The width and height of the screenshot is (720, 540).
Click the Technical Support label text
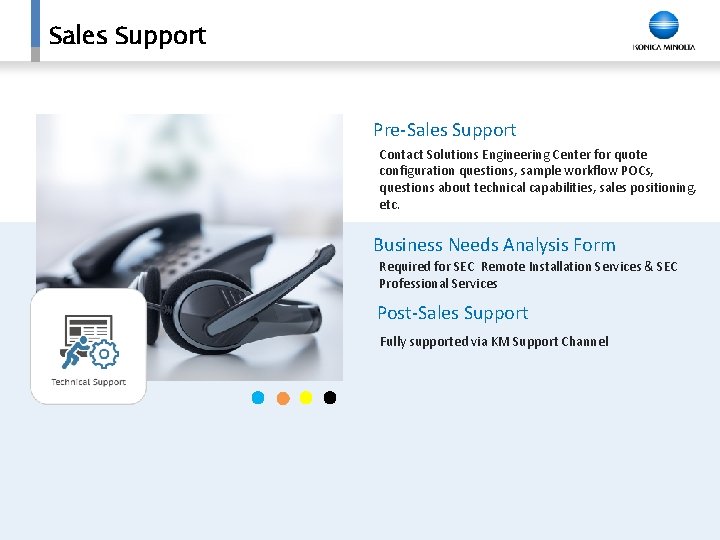(88, 382)
